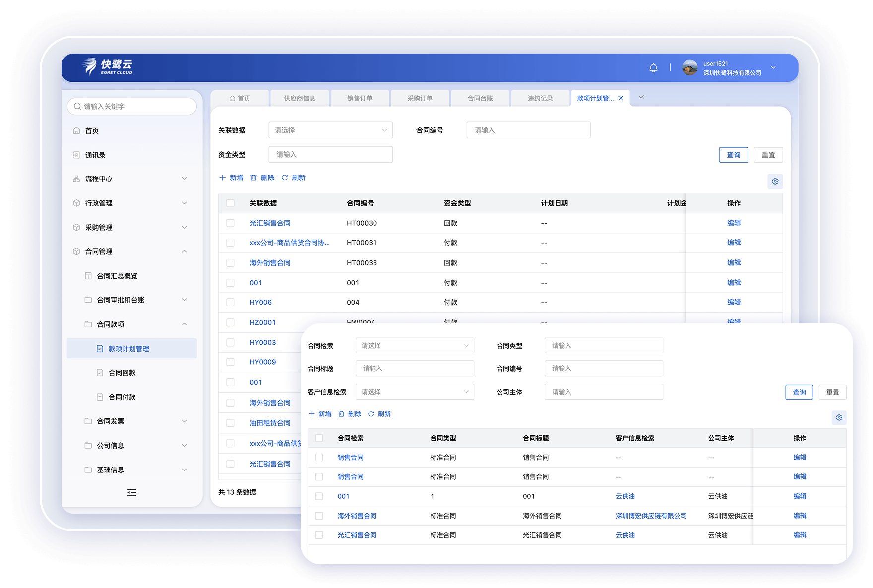
Task: Click 刷新 in main toolbar
Action: point(294,178)
